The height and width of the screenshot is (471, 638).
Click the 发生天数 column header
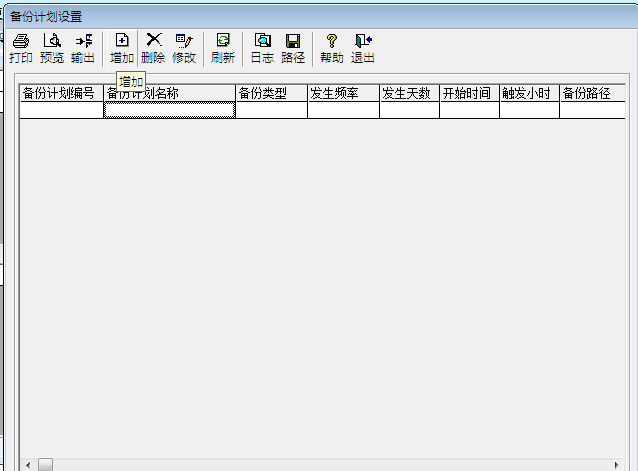[x=409, y=93]
